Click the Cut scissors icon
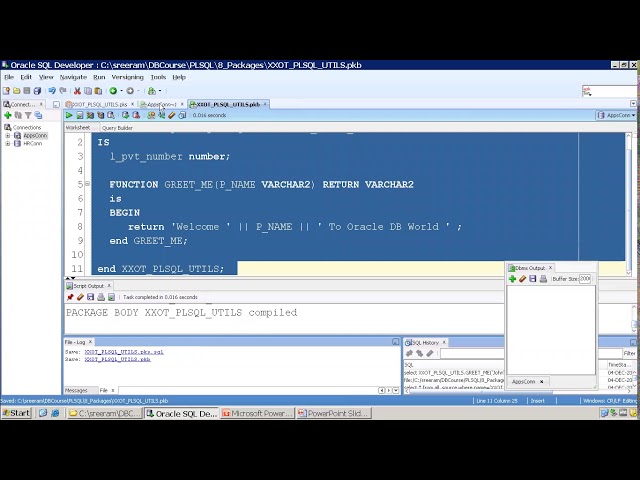This screenshot has height=480, width=640. pos(77,91)
